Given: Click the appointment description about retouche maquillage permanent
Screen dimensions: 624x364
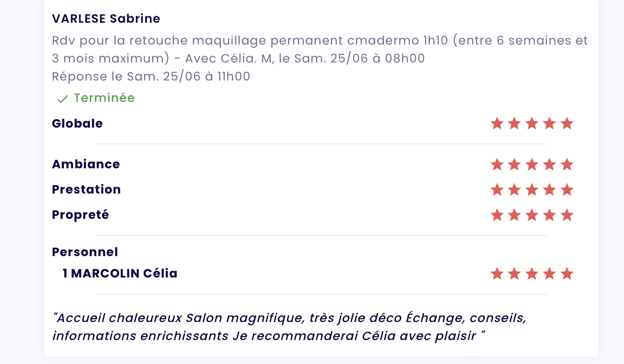Looking at the screenshot, I should tap(320, 49).
